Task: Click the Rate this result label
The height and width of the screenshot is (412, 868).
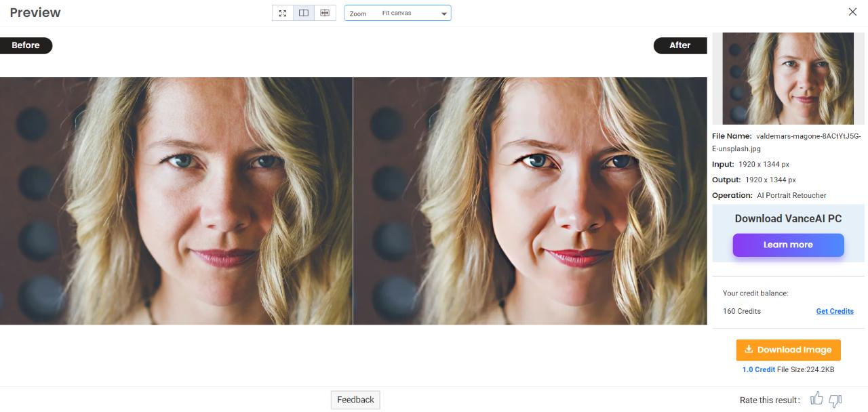Action: click(770, 400)
